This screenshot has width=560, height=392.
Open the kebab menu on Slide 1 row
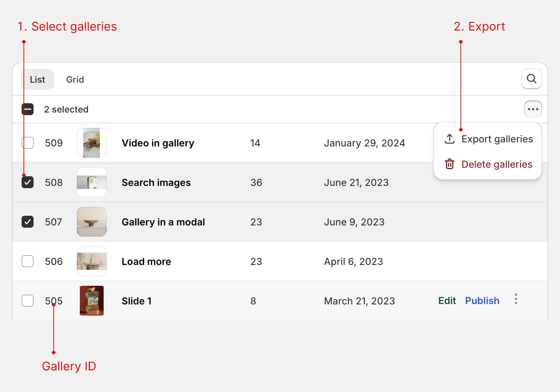coord(516,298)
